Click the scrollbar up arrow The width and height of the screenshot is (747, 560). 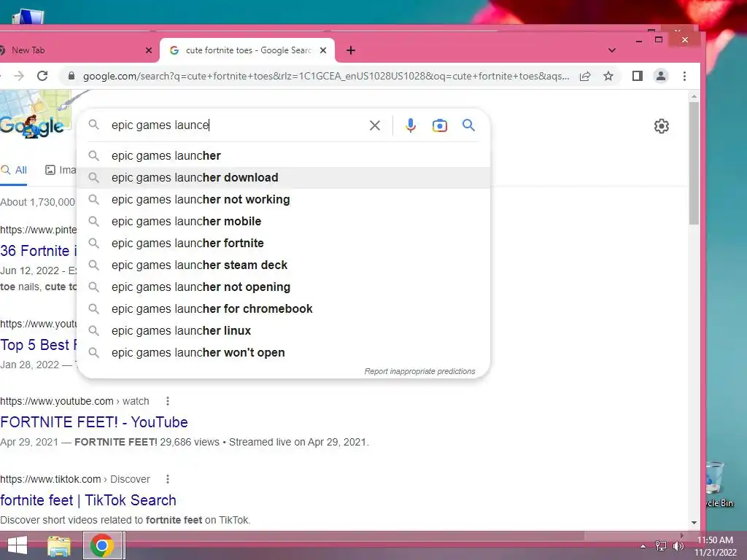click(x=694, y=97)
